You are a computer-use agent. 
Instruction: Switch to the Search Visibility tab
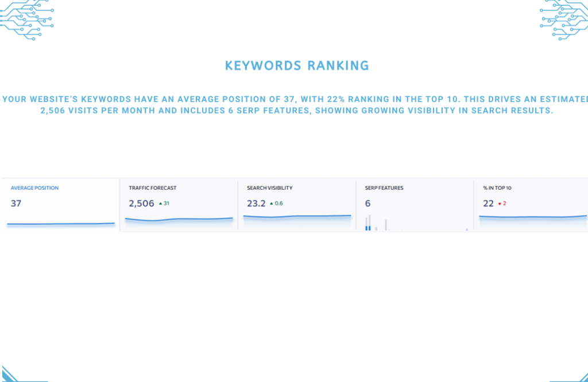tap(297, 205)
